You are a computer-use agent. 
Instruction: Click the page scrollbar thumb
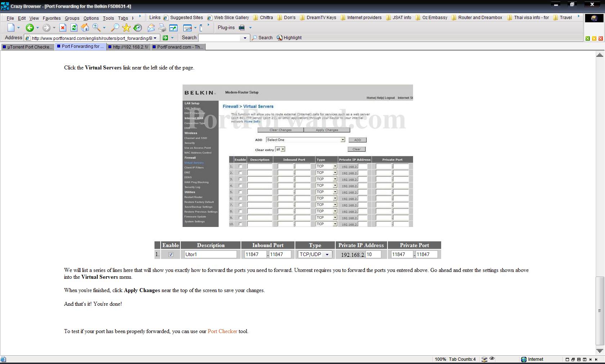click(600, 310)
